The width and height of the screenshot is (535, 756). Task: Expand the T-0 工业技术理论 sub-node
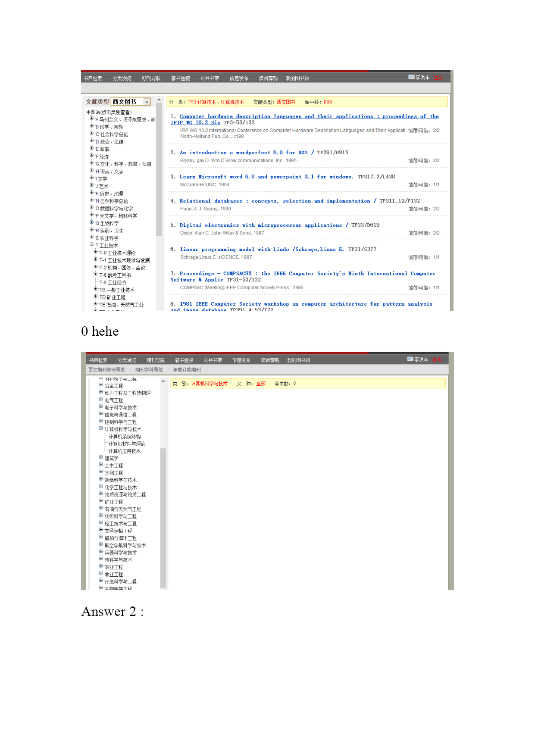pyautogui.click(x=95, y=252)
